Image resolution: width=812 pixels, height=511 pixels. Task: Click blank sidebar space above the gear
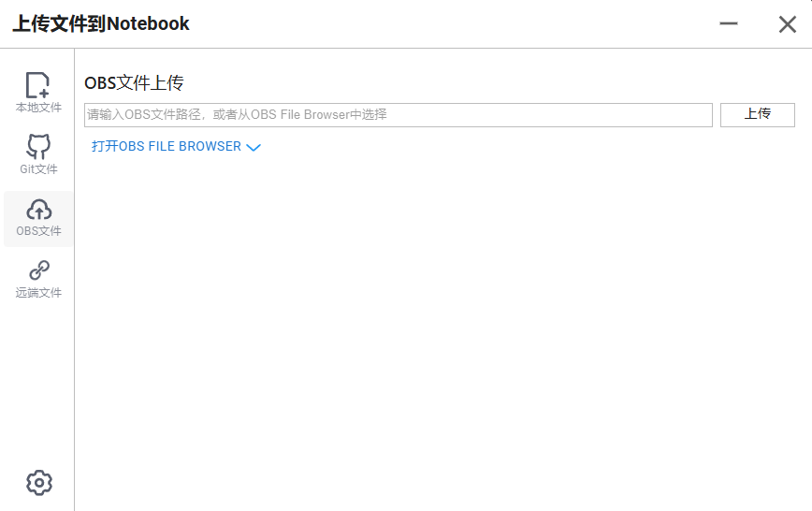click(x=37, y=384)
